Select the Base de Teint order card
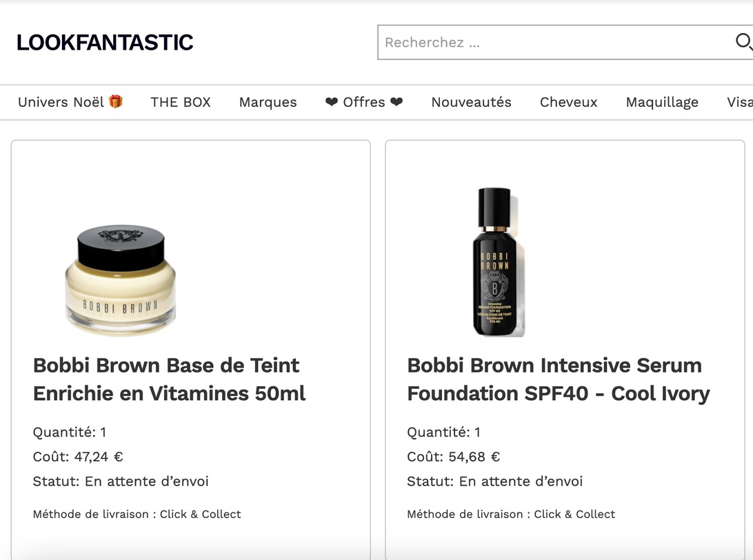Viewport: 753px width, 560px height. pyautogui.click(x=190, y=350)
